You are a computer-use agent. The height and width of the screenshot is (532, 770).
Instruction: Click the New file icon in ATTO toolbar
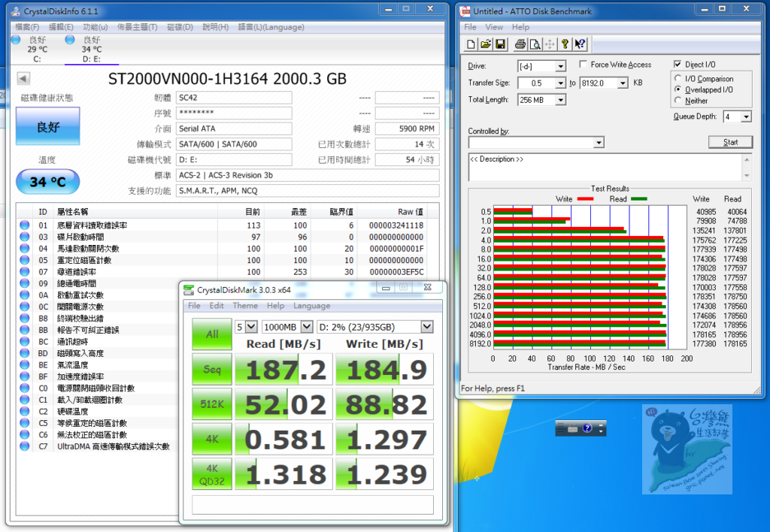[x=471, y=44]
